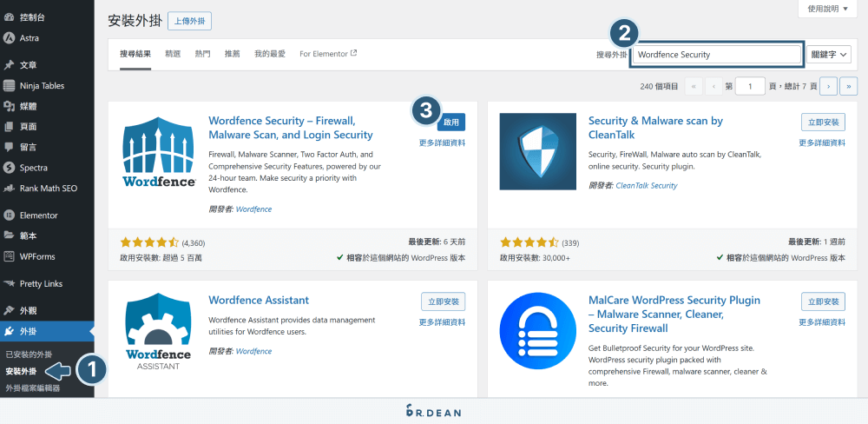The height and width of the screenshot is (424, 868).
Task: Open the Pretty Links star icon
Action: [x=9, y=283]
